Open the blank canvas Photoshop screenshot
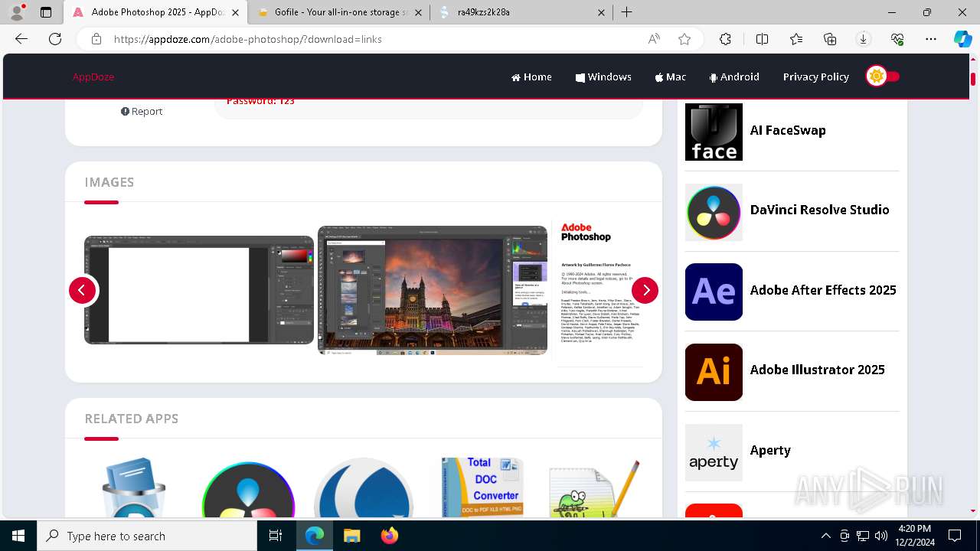The height and width of the screenshot is (551, 980). click(x=199, y=290)
